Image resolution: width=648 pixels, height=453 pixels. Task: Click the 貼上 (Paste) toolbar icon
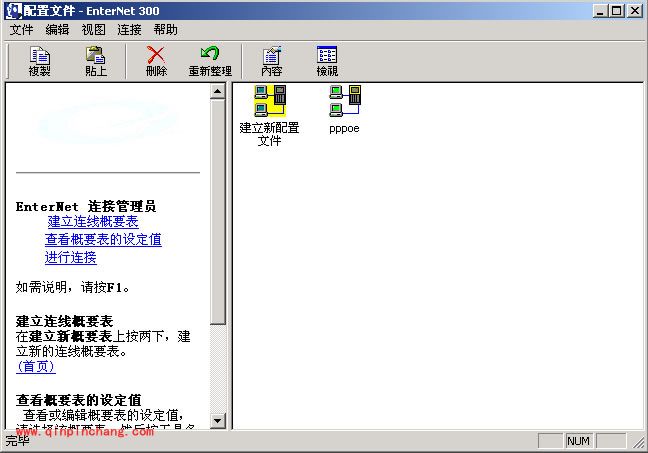[96, 61]
